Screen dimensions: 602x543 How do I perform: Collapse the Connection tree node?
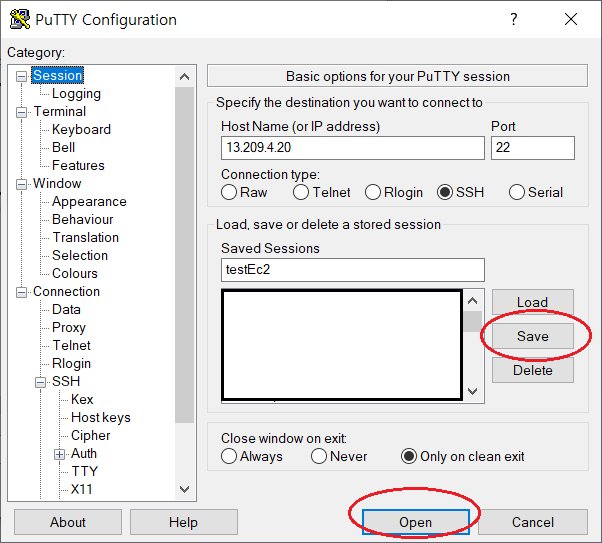[x=22, y=292]
